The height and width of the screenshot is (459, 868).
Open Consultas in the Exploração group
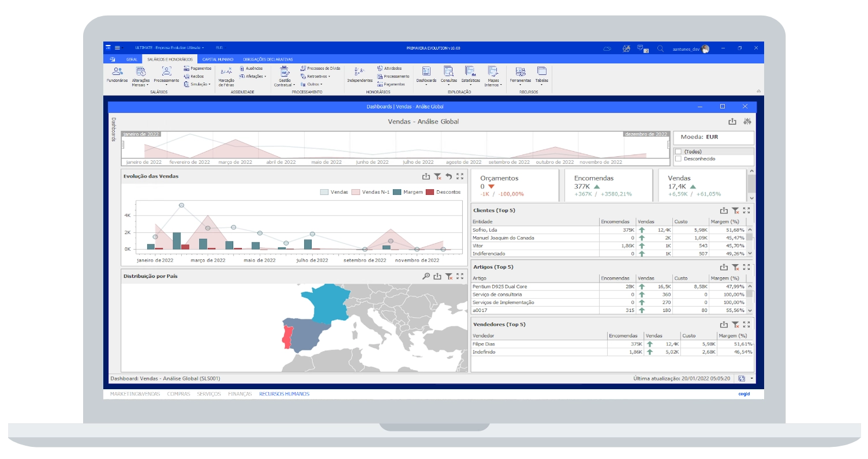(x=449, y=74)
